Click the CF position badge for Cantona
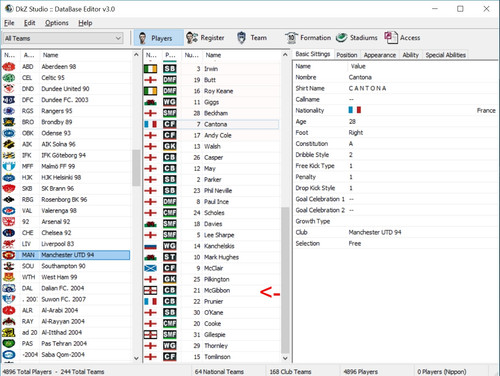 (x=170, y=124)
